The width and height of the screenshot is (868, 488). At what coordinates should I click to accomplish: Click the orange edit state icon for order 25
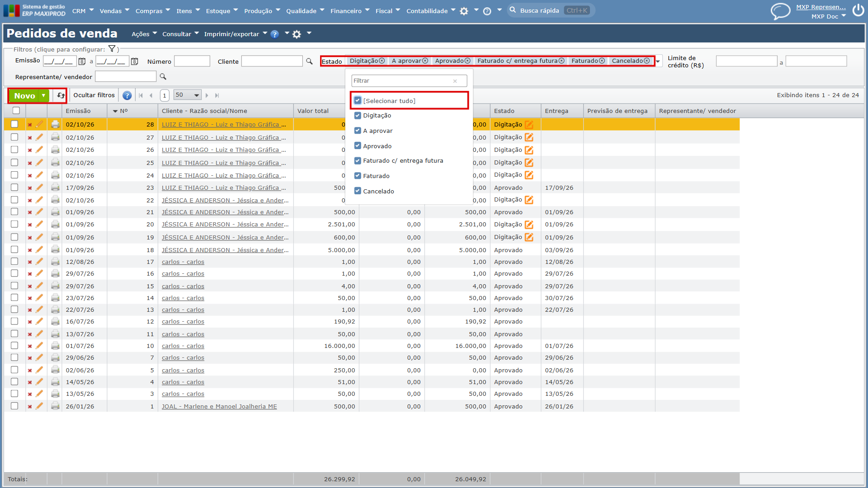(x=529, y=163)
